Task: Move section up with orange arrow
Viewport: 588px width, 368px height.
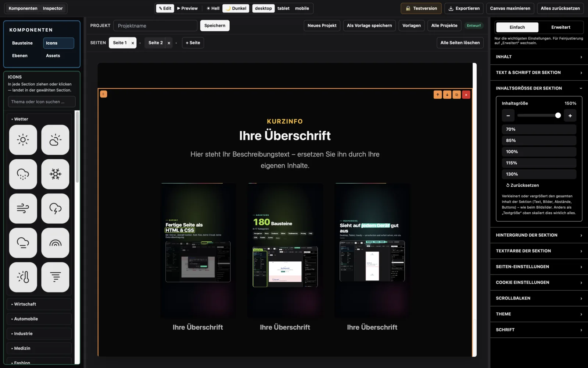Action: pyautogui.click(x=438, y=95)
